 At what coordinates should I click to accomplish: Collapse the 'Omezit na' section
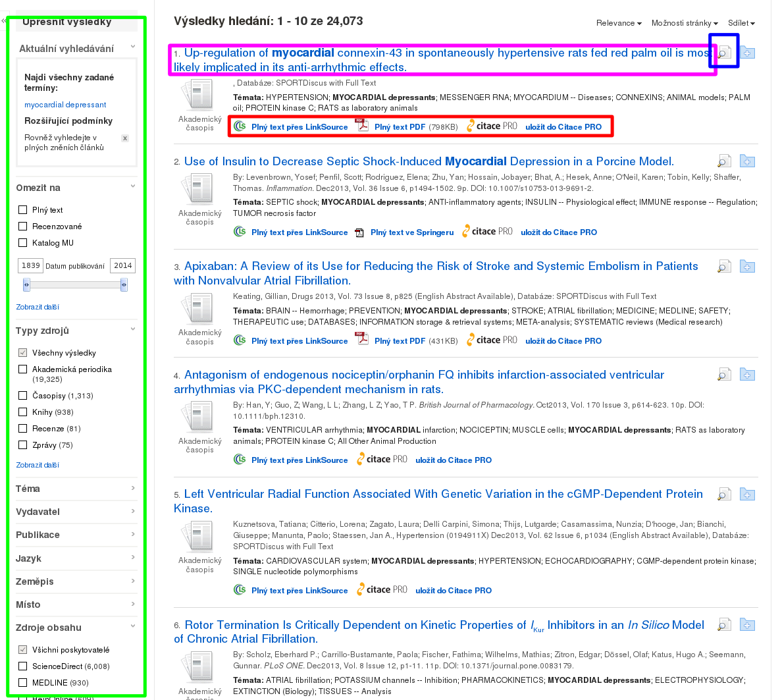[x=133, y=186]
